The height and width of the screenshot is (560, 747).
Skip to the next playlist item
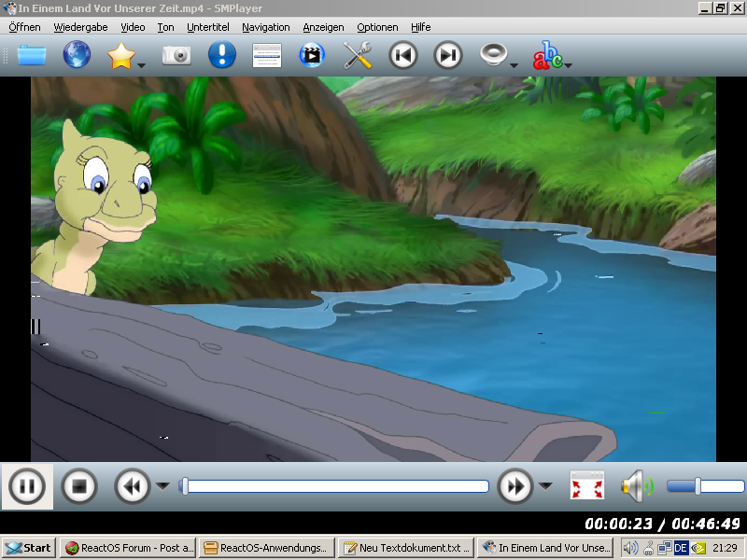pyautogui.click(x=448, y=55)
